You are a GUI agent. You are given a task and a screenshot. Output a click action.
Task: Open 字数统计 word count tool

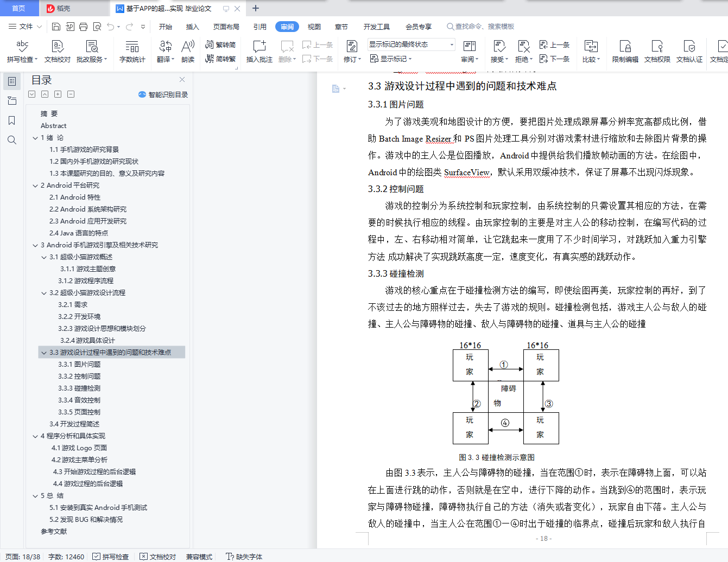coord(132,51)
